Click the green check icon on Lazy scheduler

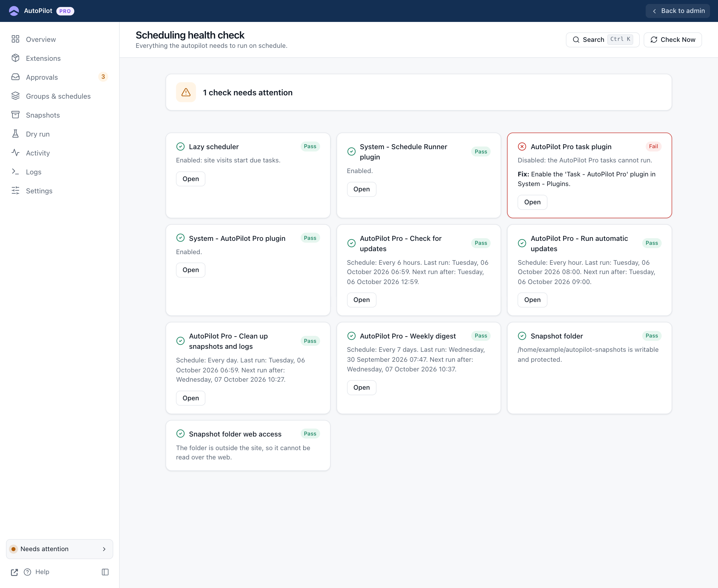coord(180,146)
